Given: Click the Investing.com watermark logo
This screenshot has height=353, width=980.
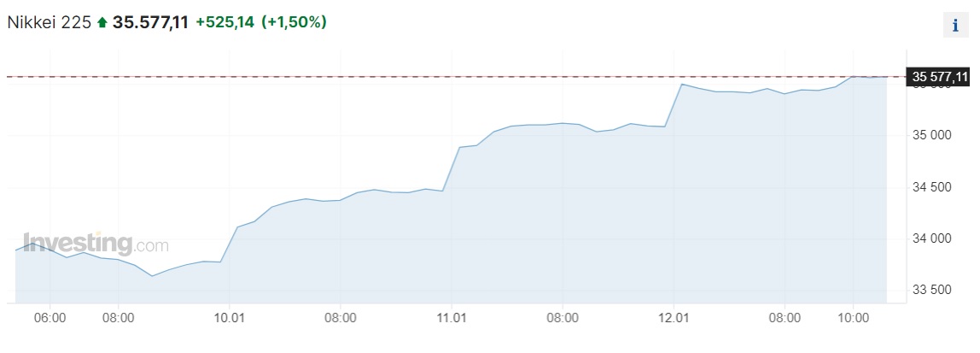Looking at the screenshot, I should [96, 244].
